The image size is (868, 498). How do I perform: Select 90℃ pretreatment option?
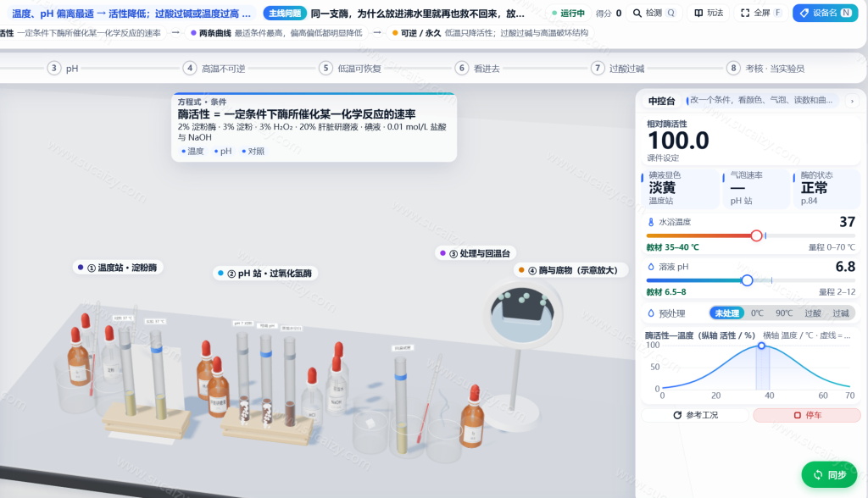pos(784,313)
